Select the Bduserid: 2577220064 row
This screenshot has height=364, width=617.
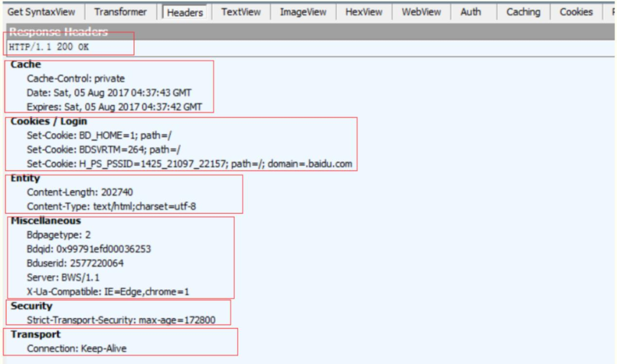tap(75, 263)
